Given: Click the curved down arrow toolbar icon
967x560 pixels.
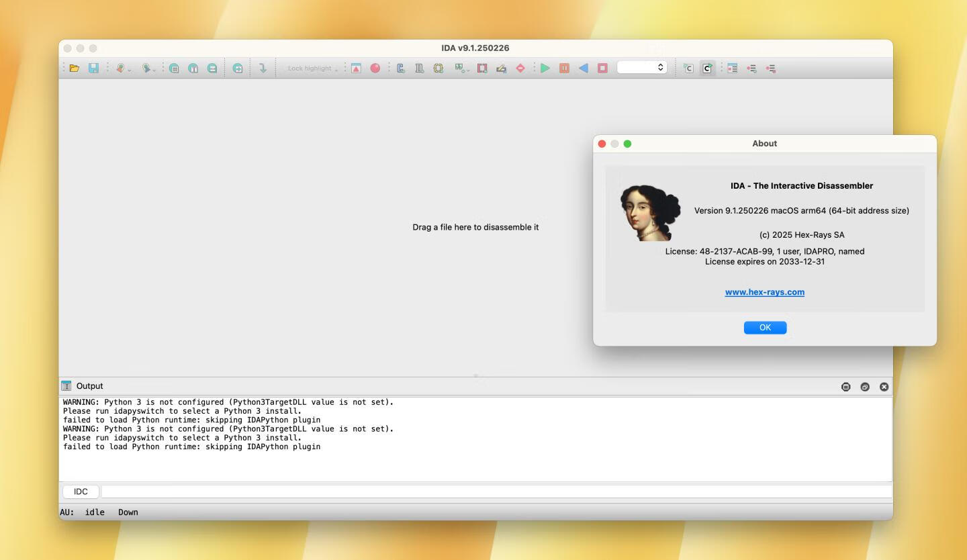Looking at the screenshot, I should coord(263,68).
